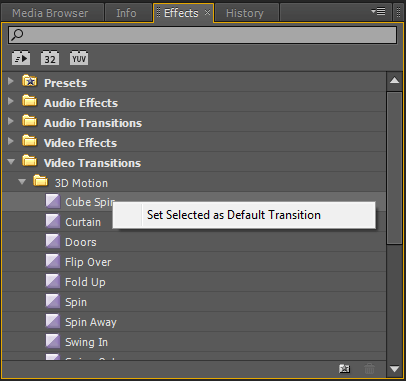Toggle the YUV Effects filter icon

coord(79,58)
